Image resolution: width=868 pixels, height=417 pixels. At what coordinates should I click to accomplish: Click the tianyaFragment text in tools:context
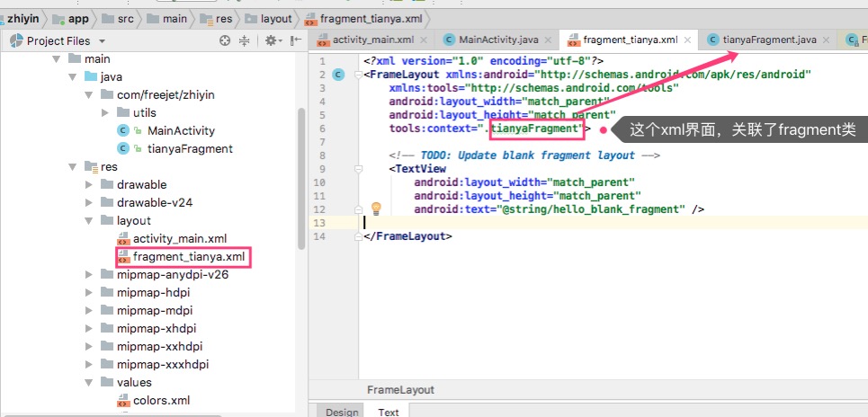(x=537, y=129)
